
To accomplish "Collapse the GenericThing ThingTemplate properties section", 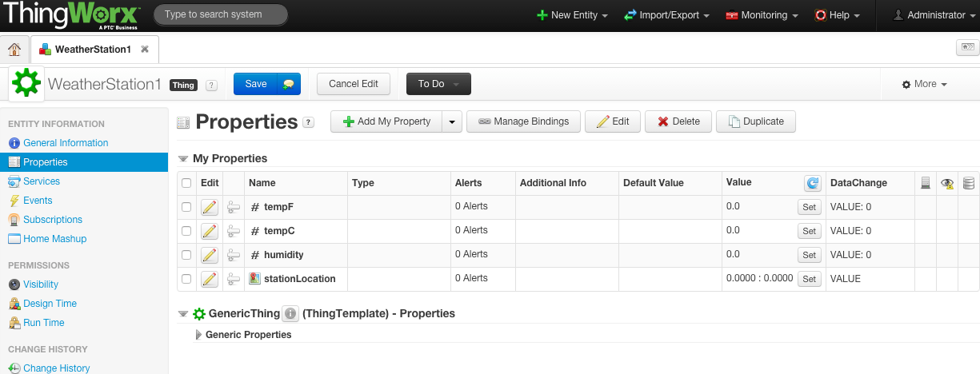I will click(183, 314).
